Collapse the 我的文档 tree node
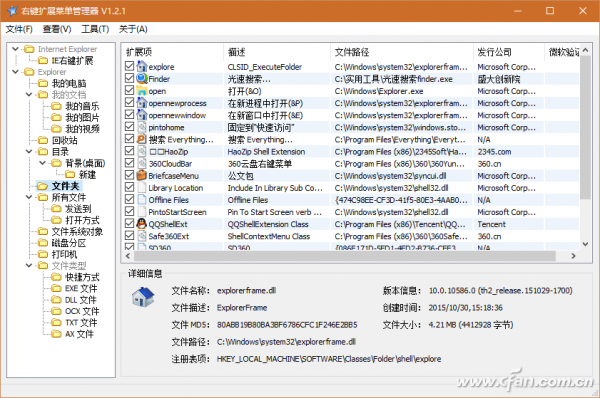The image size is (600, 398). (29, 95)
